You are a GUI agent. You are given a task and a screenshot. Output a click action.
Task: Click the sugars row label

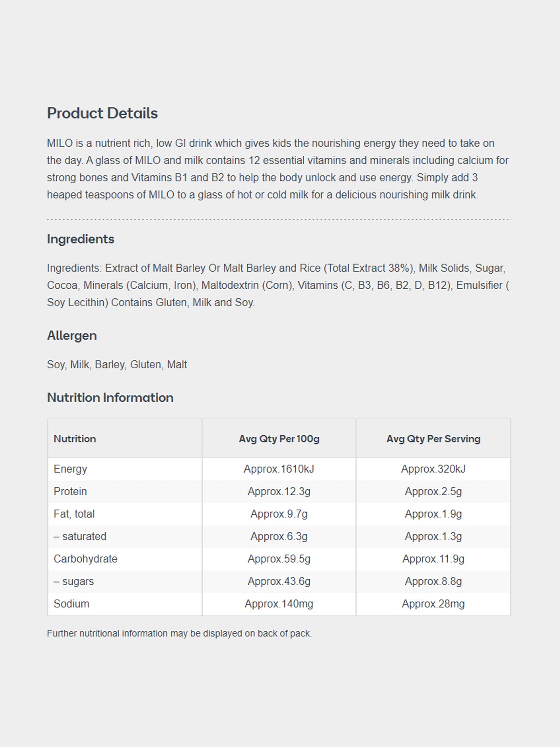tap(74, 581)
